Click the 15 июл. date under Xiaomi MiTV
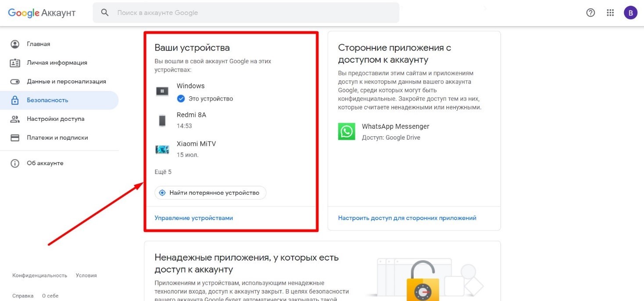Image resolution: width=644 pixels, height=301 pixels. tap(187, 155)
